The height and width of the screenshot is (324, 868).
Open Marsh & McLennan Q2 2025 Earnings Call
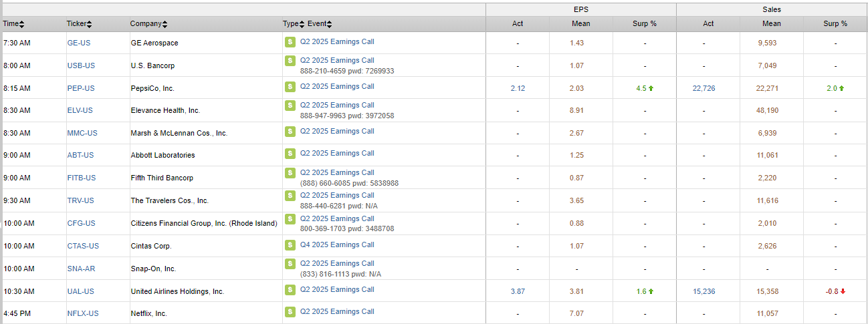coord(337,132)
